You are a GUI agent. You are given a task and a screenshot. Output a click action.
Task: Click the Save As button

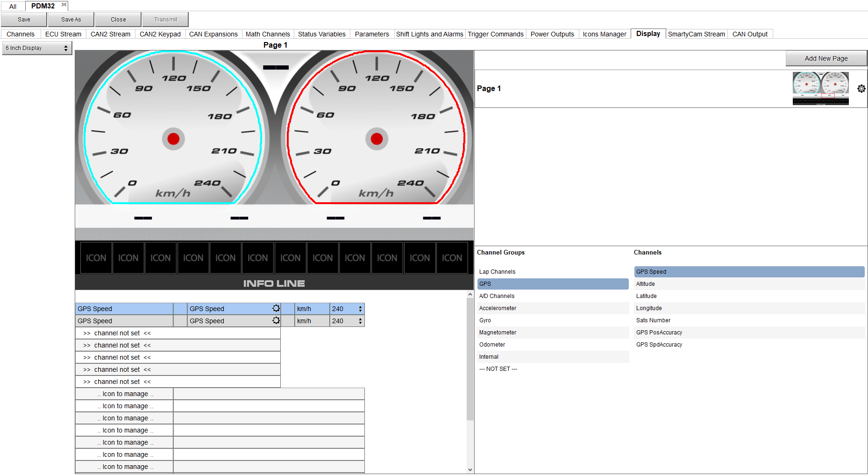click(x=71, y=20)
